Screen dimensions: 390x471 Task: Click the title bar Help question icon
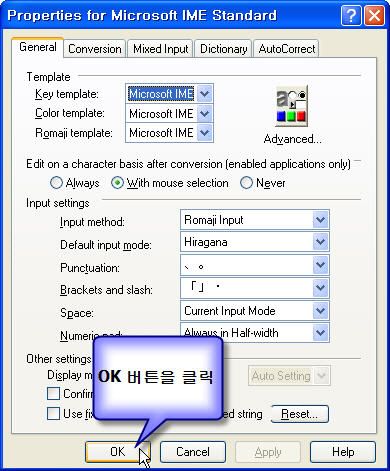click(351, 16)
